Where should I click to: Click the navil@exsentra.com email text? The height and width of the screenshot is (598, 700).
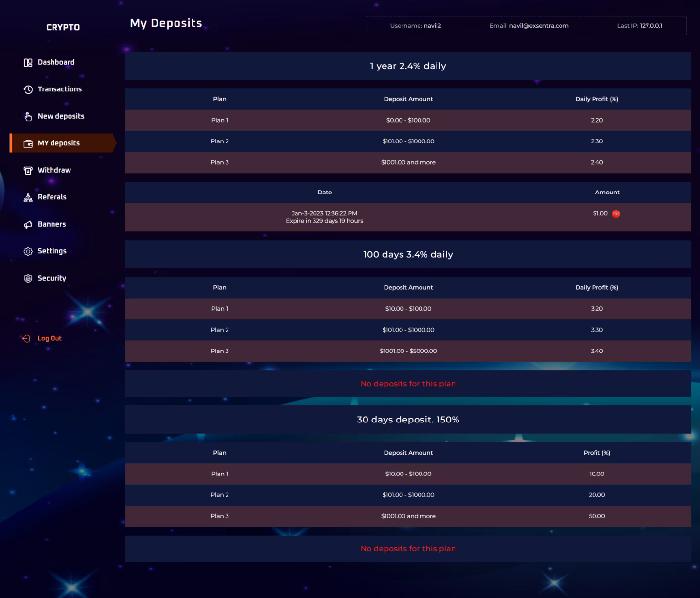pyautogui.click(x=539, y=26)
